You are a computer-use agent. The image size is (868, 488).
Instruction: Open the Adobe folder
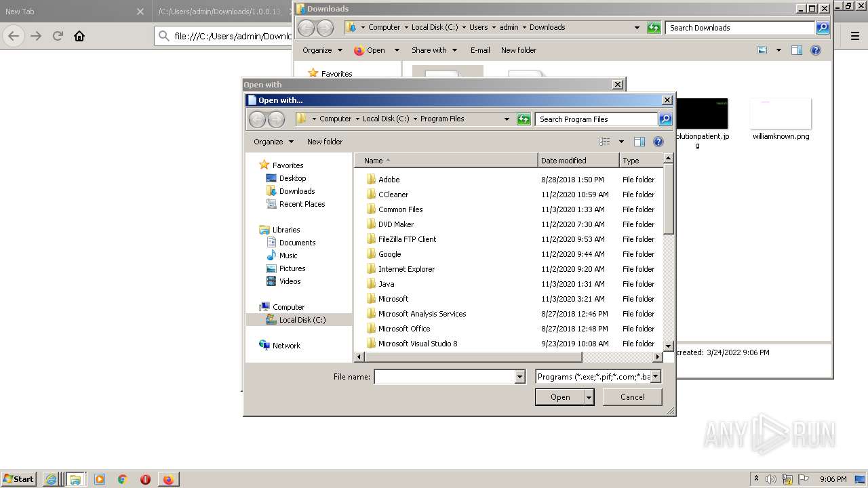pyautogui.click(x=389, y=180)
